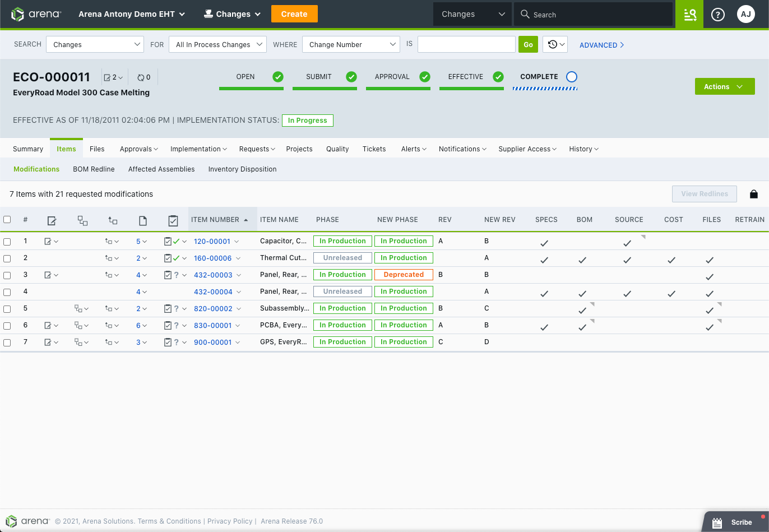769x532 pixels.
Task: Click the where-used icon in row 160-00006
Action: tap(109, 258)
